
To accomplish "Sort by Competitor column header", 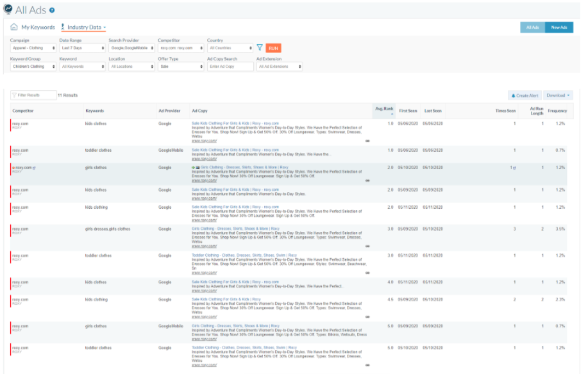I will [23, 111].
